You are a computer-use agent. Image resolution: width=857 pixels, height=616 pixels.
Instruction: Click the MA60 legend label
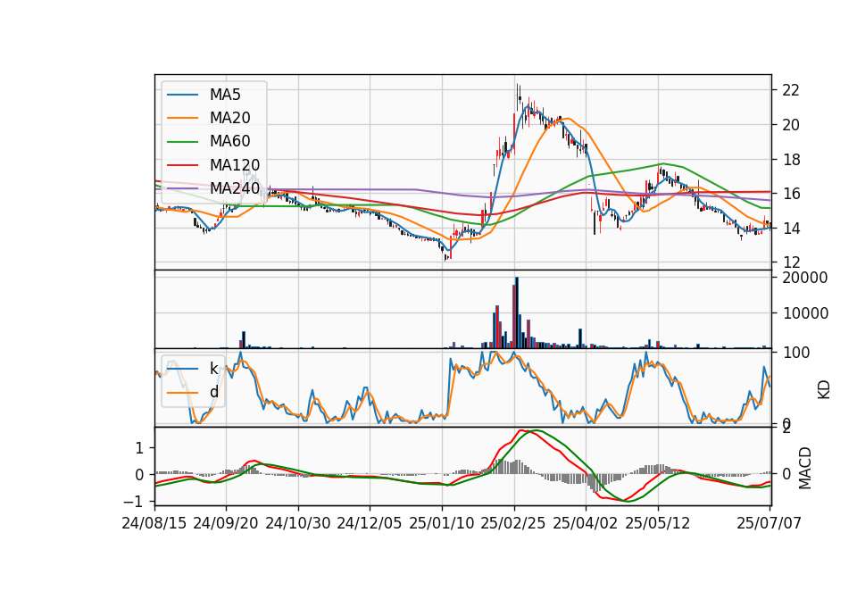click(x=229, y=142)
